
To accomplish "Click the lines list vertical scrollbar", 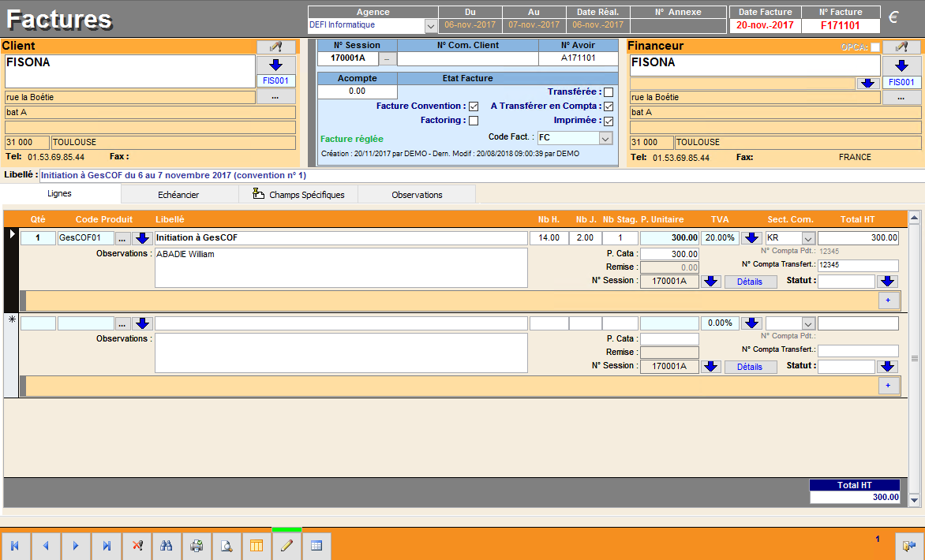I will click(x=914, y=358).
